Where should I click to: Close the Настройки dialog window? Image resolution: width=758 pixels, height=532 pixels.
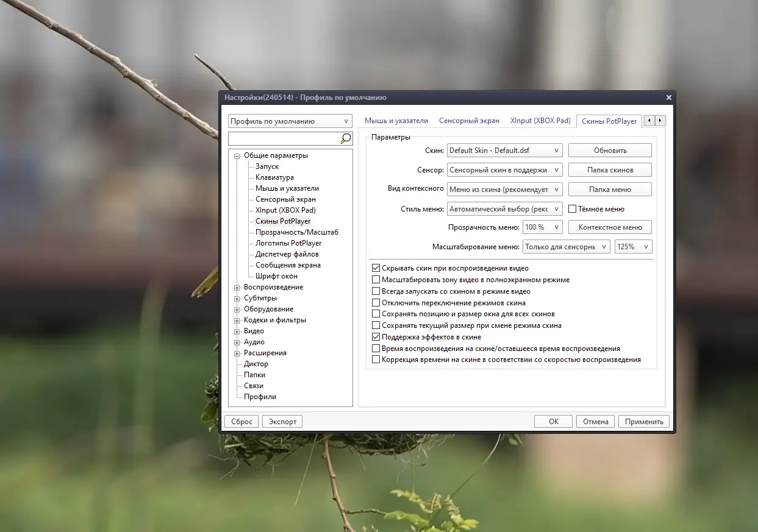(x=668, y=98)
